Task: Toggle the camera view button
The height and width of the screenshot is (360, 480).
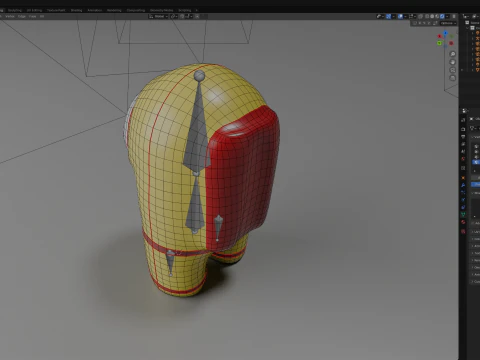Action: (453, 70)
